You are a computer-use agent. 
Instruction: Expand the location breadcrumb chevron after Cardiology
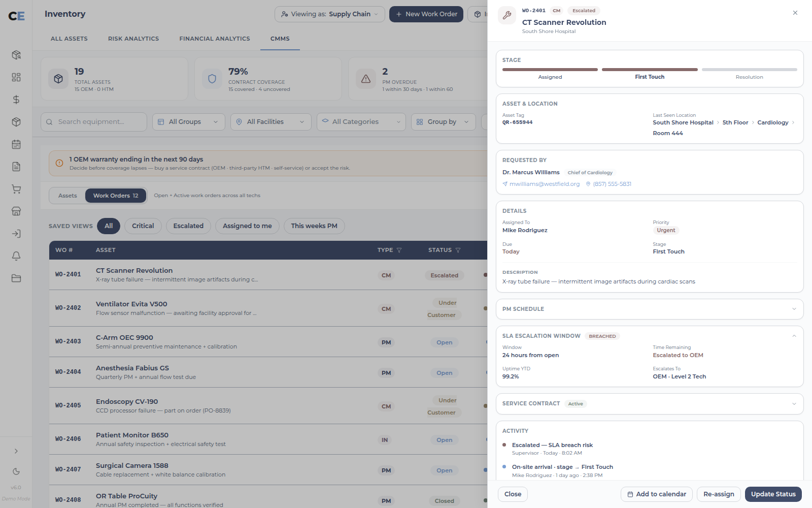coord(793,122)
